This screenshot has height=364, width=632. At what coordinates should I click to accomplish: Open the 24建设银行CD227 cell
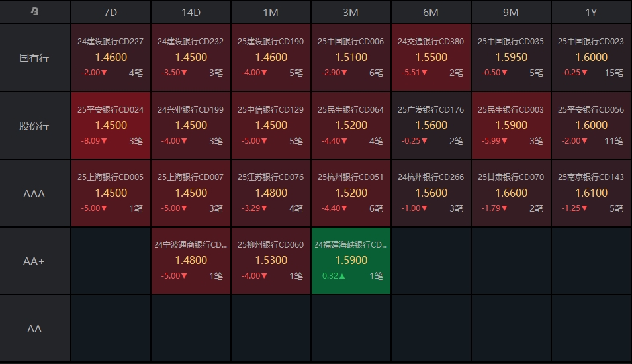coord(111,57)
